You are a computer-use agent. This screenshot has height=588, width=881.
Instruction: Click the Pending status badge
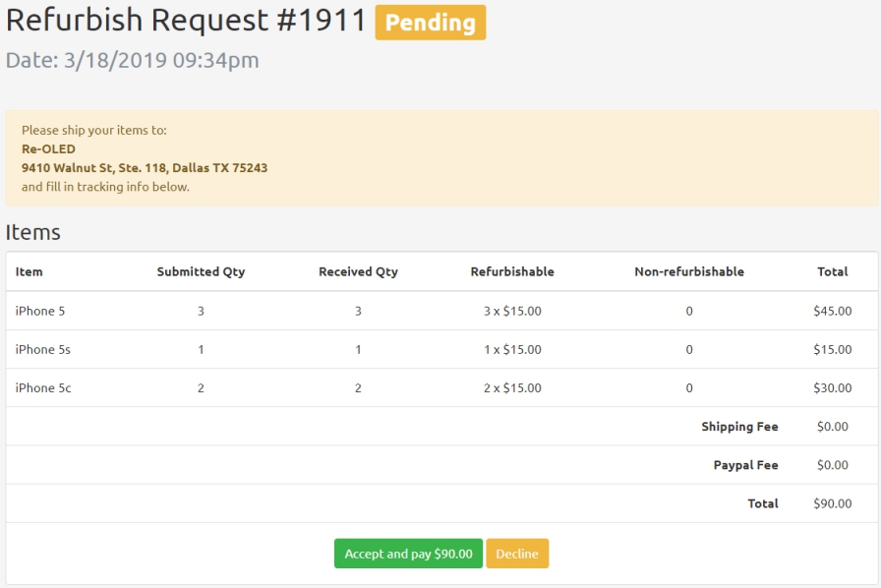430,23
